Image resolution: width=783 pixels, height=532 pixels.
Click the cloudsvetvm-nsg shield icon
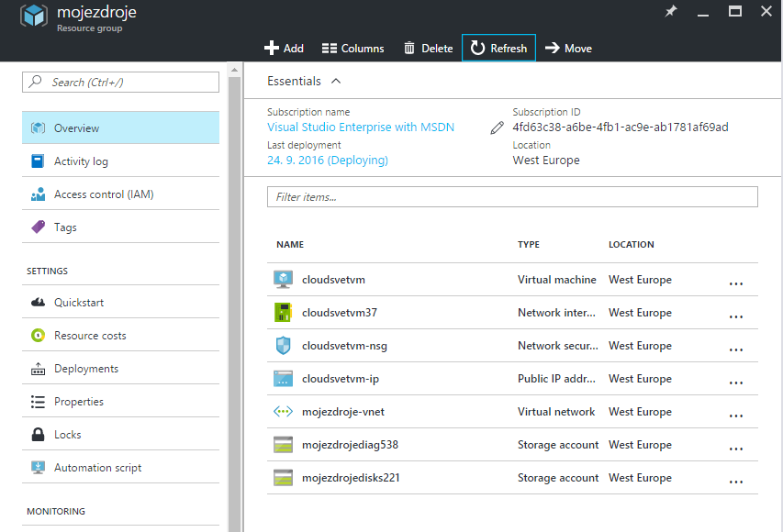pyautogui.click(x=283, y=346)
